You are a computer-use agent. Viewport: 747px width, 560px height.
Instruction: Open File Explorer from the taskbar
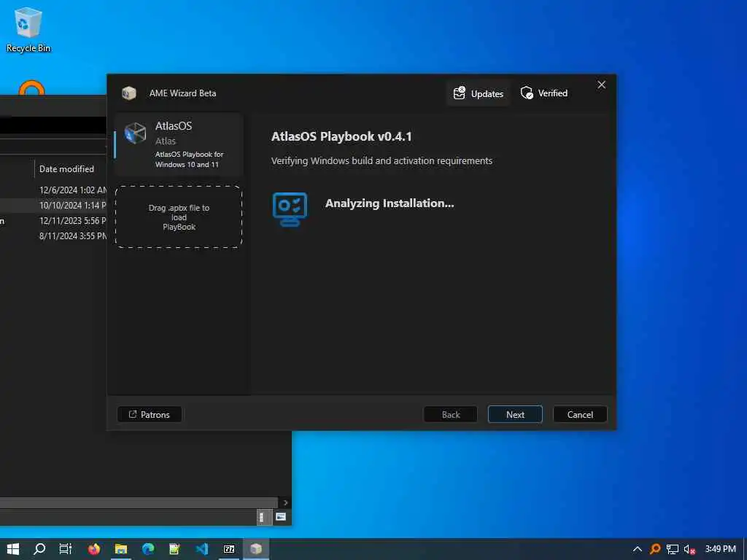click(x=121, y=549)
